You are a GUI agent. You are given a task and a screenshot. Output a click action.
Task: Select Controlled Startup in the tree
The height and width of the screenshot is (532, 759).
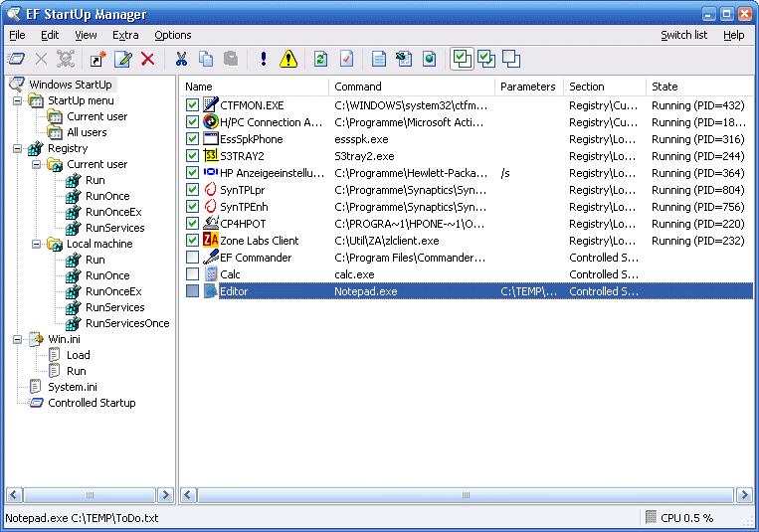point(92,403)
